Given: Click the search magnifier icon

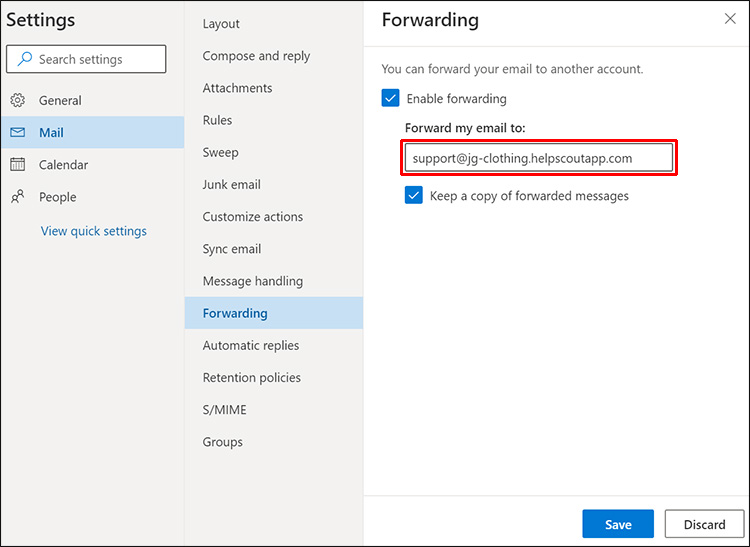Looking at the screenshot, I should (x=24, y=60).
